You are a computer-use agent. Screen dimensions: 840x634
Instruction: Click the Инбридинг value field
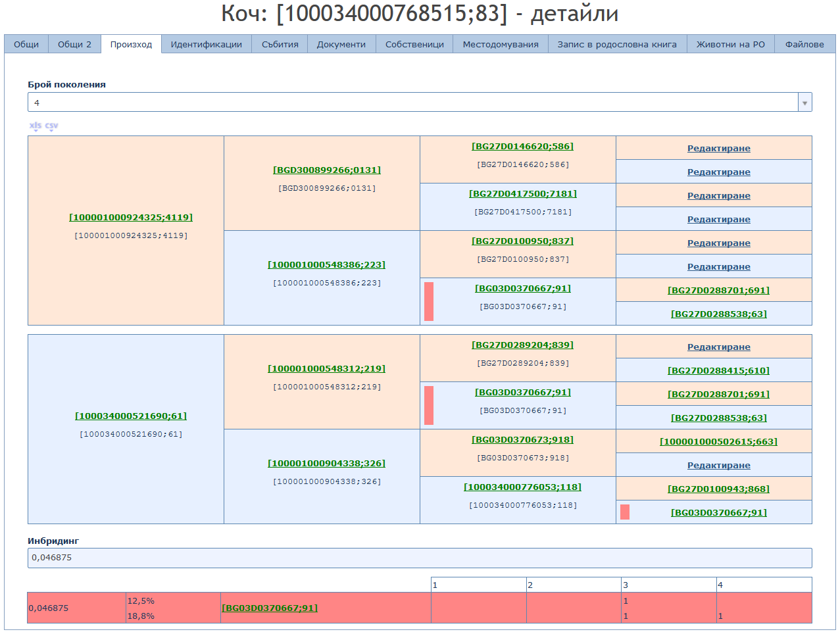tap(420, 558)
